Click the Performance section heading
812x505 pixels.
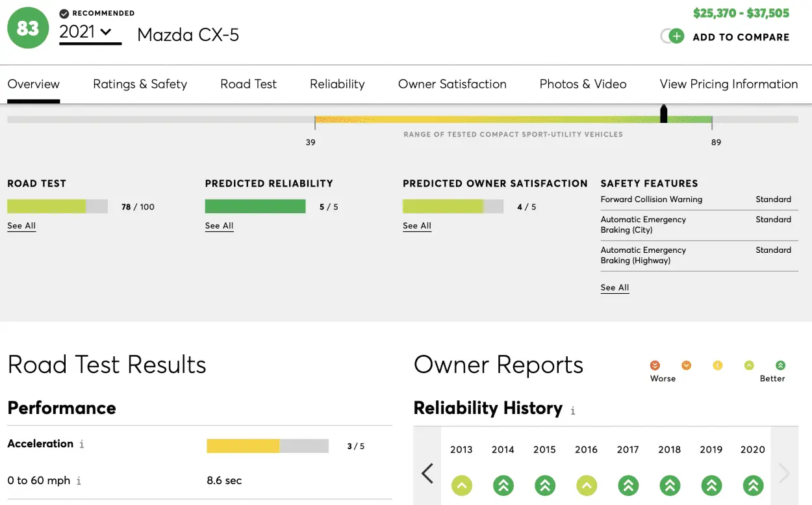(62, 408)
